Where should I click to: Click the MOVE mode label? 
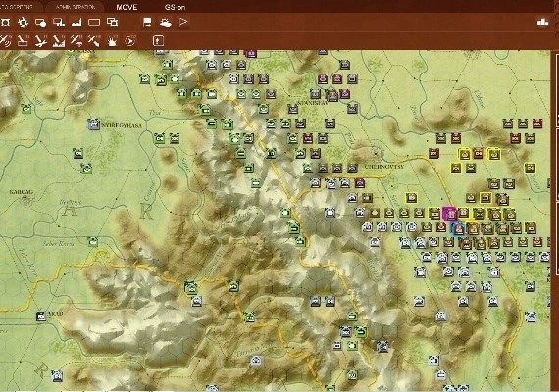tap(127, 7)
